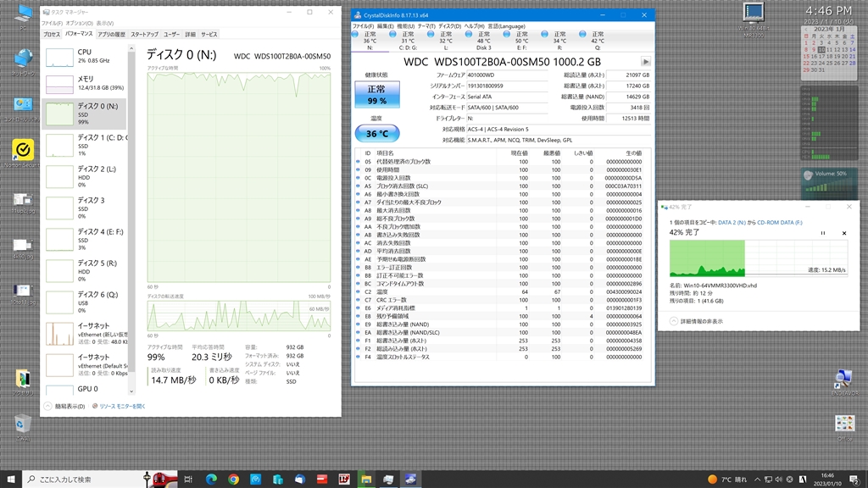Image resolution: width=868 pixels, height=488 pixels.
Task: Open the リソース モニターを開く link
Action: click(x=119, y=406)
